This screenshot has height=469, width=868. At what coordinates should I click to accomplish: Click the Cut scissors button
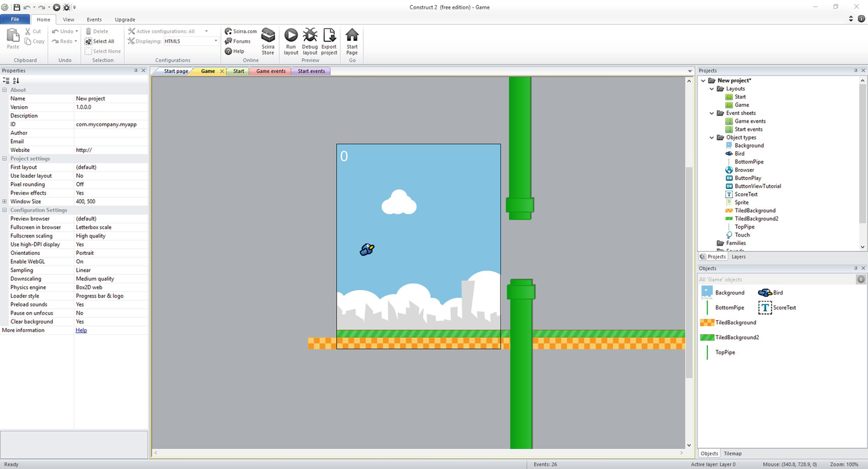point(33,31)
